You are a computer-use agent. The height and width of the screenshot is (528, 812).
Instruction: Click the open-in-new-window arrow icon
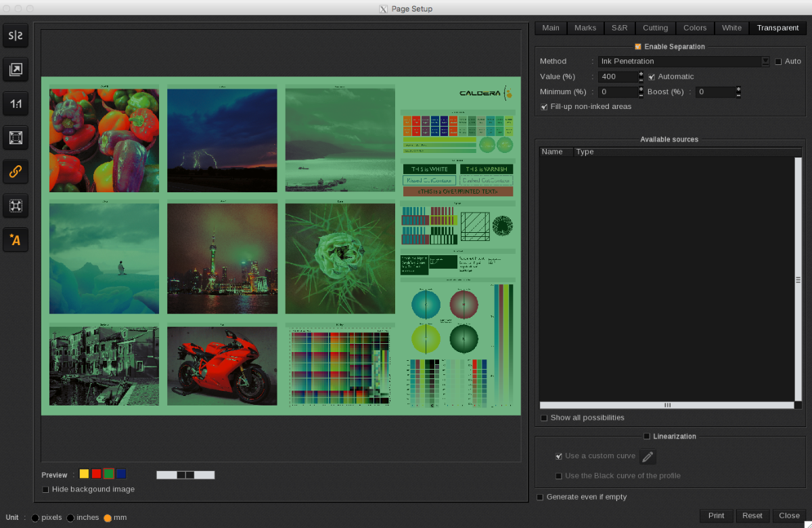[x=16, y=69]
